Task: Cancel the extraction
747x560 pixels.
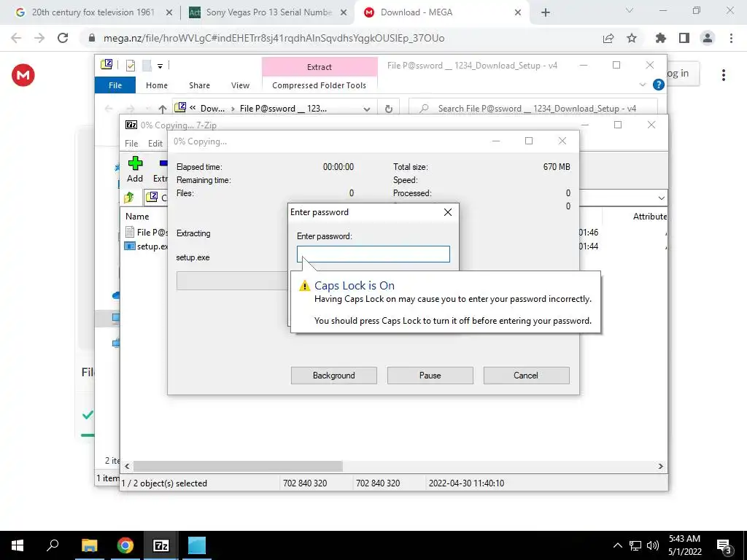Action: coord(527,376)
